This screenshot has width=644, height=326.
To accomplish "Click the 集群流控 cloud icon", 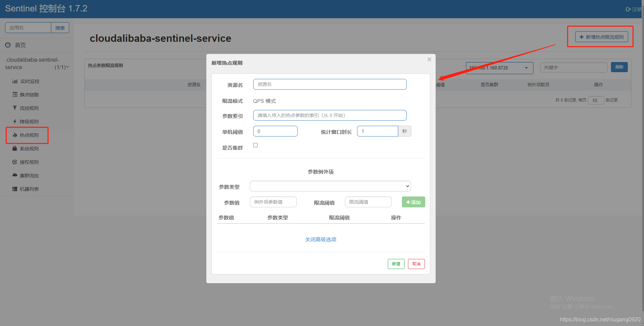I will tap(15, 175).
